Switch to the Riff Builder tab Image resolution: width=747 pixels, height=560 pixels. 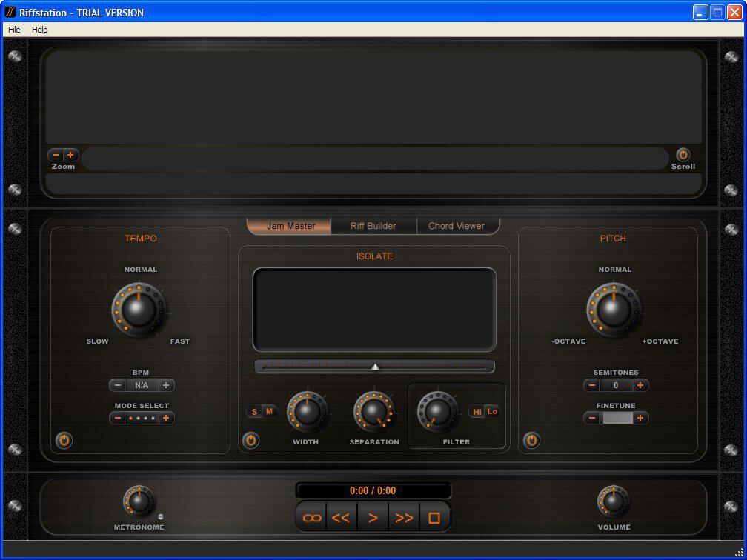373,225
